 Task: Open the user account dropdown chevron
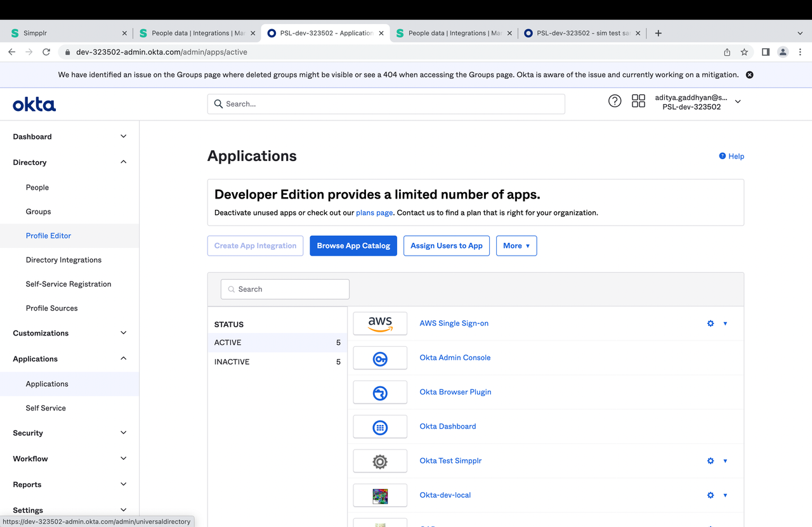738,101
